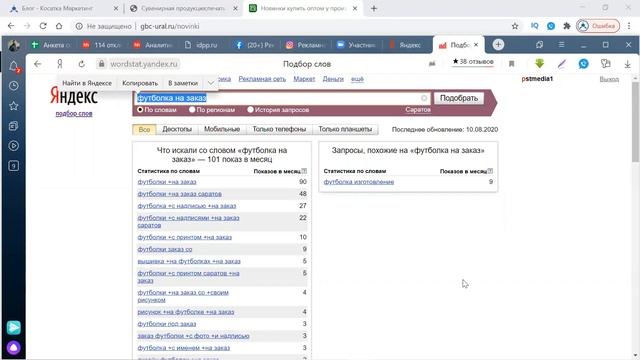Switch to the 'Мобильные' device tab
This screenshot has width=640, height=360.
(x=222, y=129)
